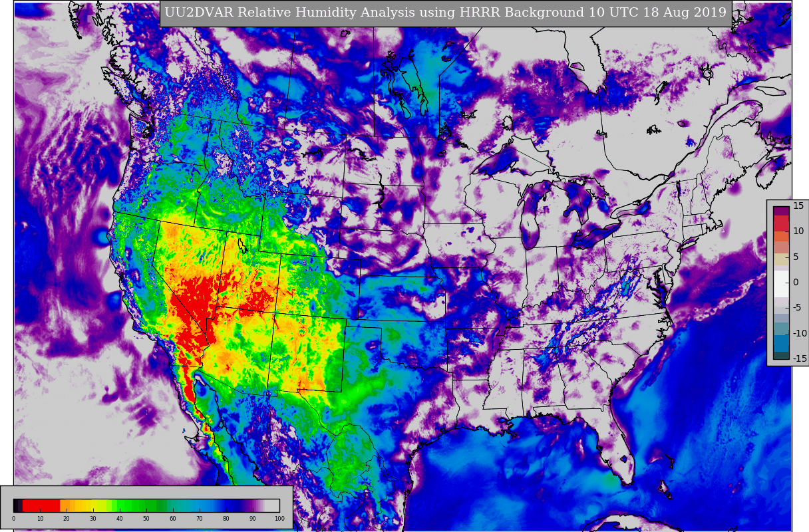Select the dark purple top swatch of difference colorbar
Screen dimensions: 809x532
click(781, 211)
